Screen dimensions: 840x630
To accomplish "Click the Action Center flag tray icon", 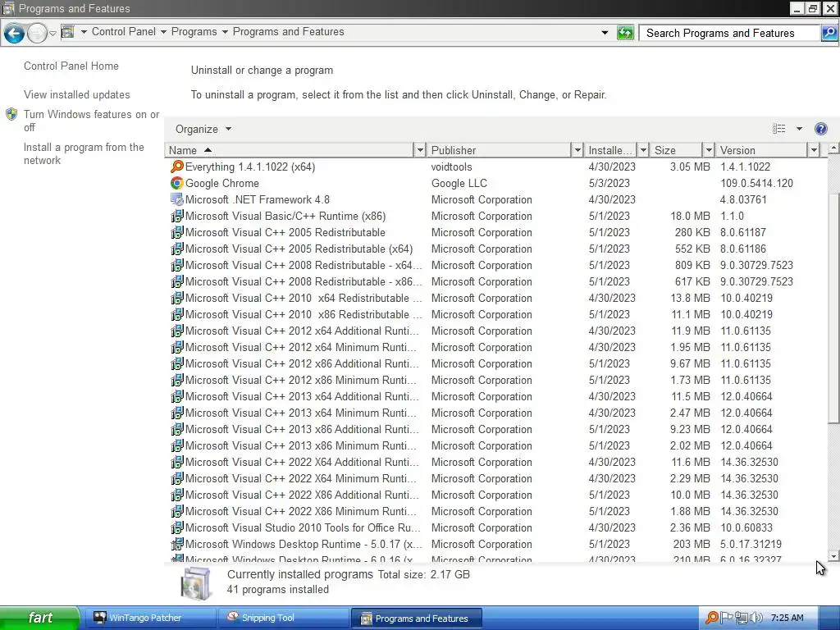I will [727, 618].
